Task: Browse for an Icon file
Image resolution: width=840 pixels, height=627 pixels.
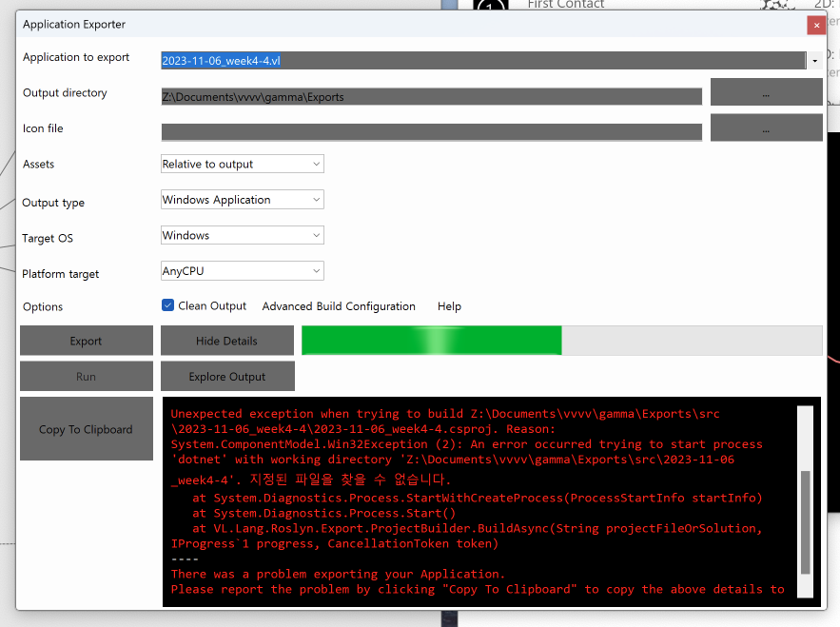Action: coord(766,127)
